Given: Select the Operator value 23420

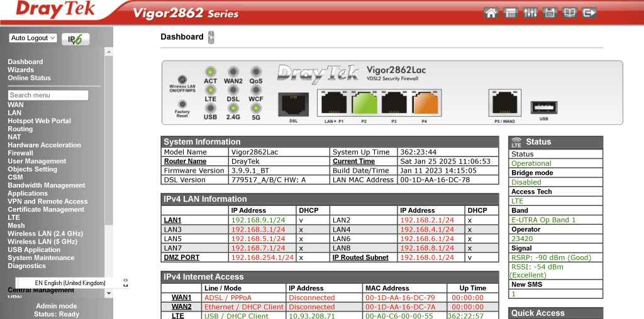Looking at the screenshot, I should (521, 239).
